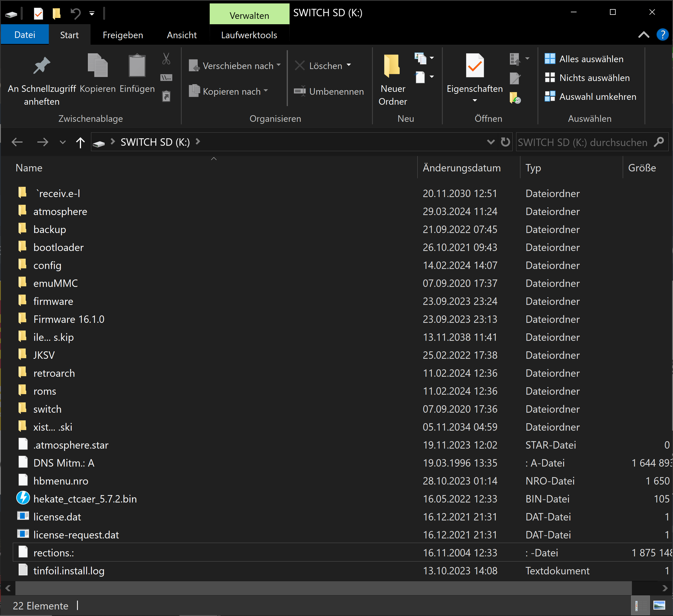Click the paste shortcut icon

166,96
